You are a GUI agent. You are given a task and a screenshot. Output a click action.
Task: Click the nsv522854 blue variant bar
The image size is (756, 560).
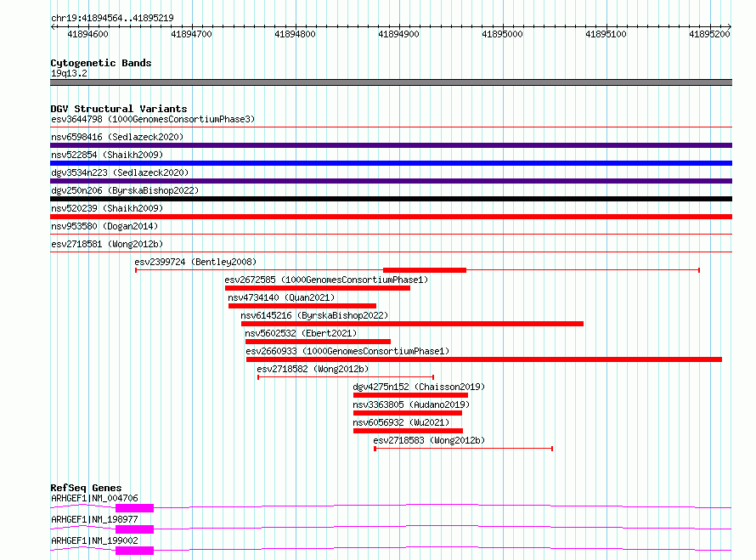(x=391, y=163)
